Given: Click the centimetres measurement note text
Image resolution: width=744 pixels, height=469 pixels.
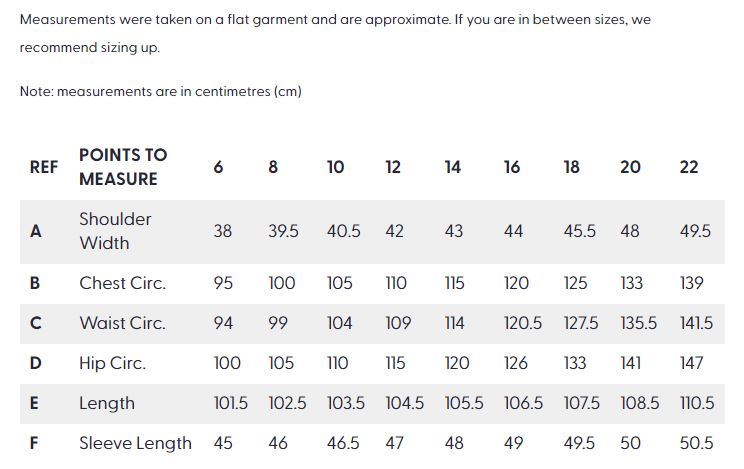Looking at the screenshot, I should coord(160,91).
